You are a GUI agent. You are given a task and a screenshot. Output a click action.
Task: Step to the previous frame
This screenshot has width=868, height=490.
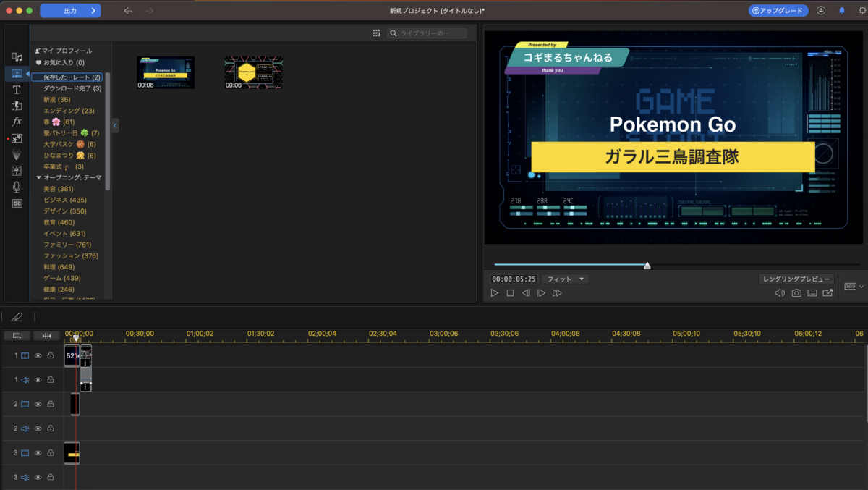526,293
